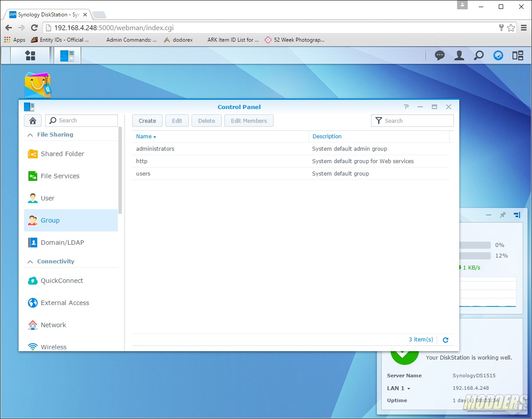This screenshot has width=532, height=419.
Task: Open the notifications chat bubble icon
Action: [x=440, y=55]
